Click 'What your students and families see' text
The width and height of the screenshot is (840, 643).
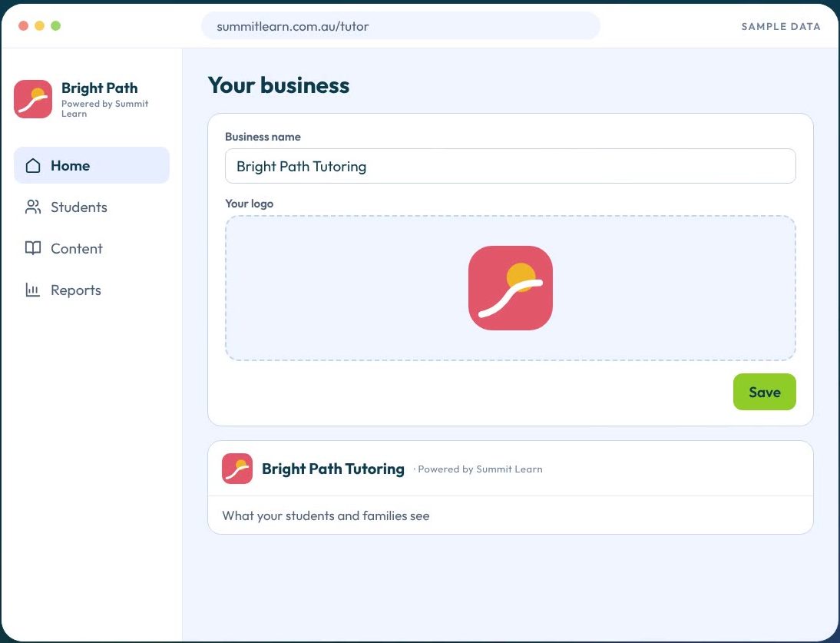pyautogui.click(x=326, y=516)
